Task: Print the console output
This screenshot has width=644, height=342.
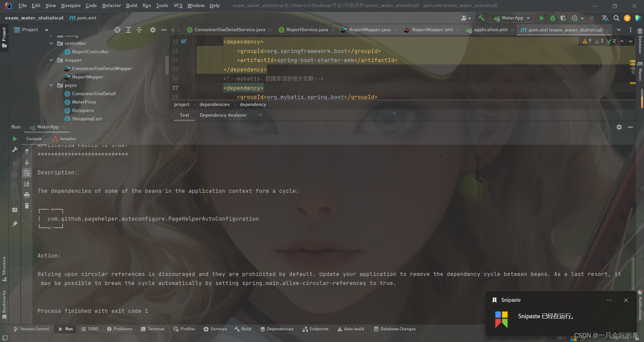Action: (27, 195)
